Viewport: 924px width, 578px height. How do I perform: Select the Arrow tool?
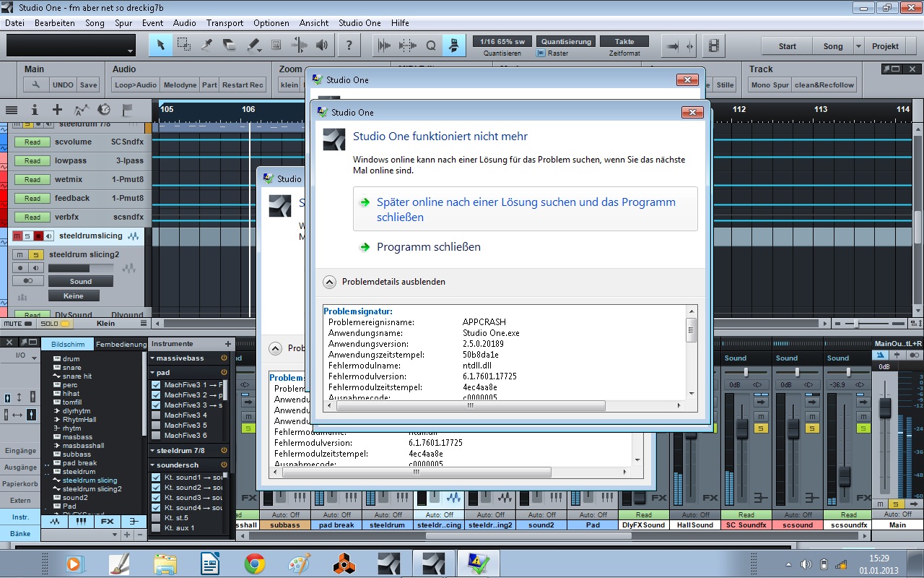click(x=160, y=46)
